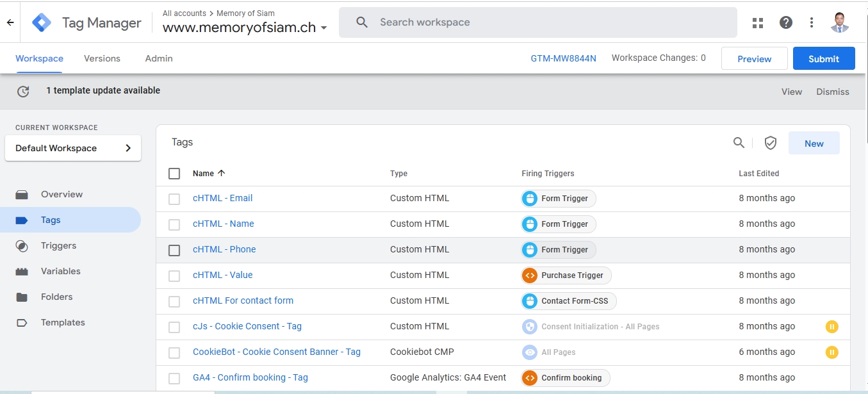This screenshot has width=868, height=394.
Task: Dismiss the template update banner
Action: 833,92
